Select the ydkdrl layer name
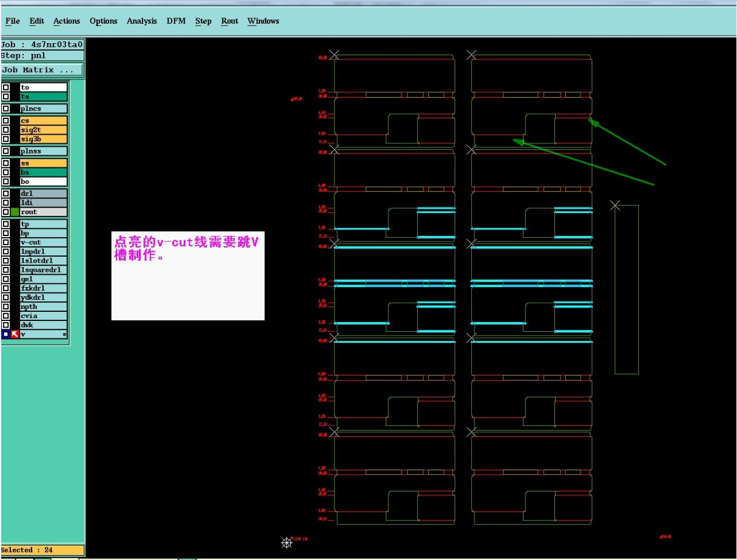This screenshot has width=737, height=560. [x=43, y=297]
